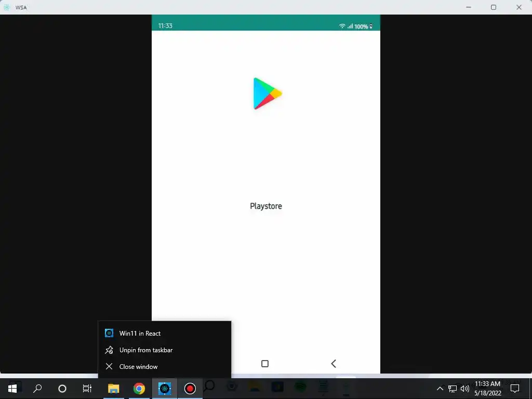
Task: Choose 'Unpin from taskbar' in context menu
Action: (x=165, y=350)
